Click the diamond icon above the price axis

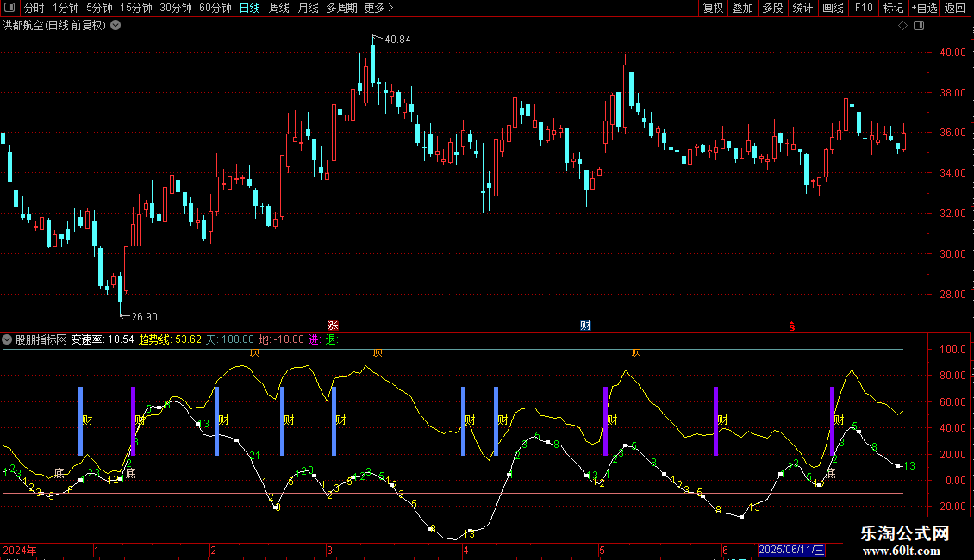point(902,25)
